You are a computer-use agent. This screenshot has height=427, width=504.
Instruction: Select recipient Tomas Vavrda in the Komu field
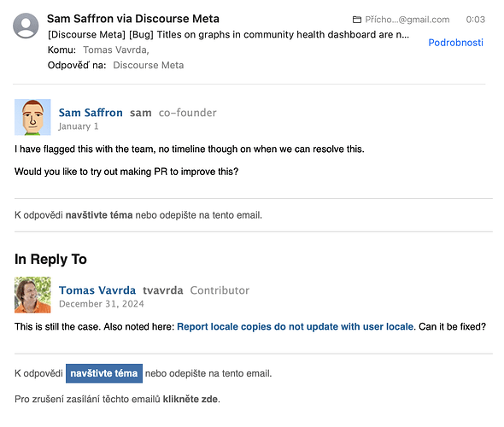click(115, 50)
